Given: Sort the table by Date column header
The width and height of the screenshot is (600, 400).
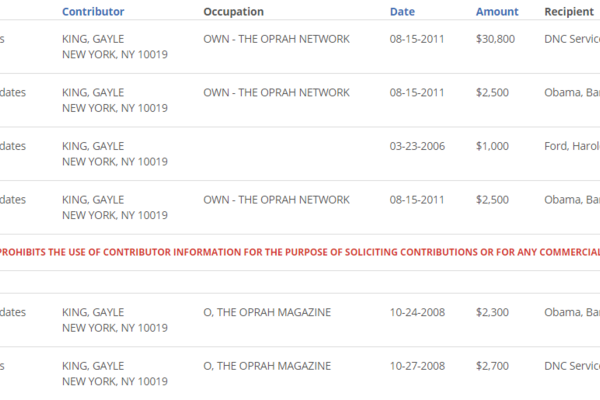Looking at the screenshot, I should click(402, 12).
